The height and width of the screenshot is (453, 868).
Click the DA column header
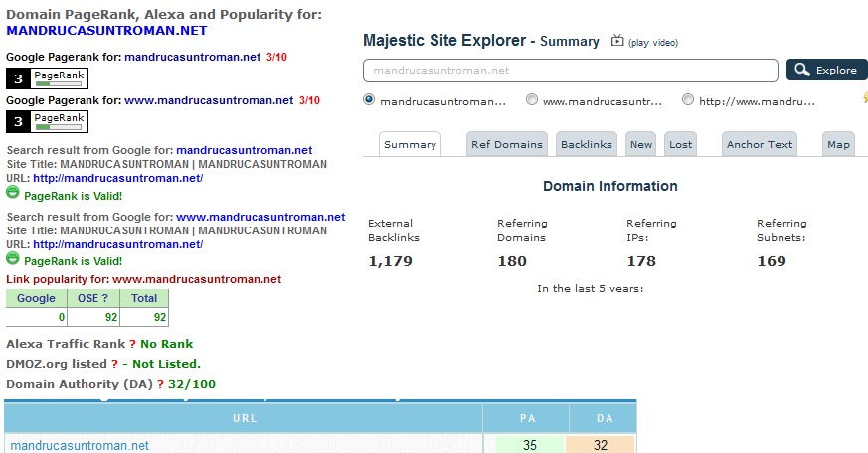(x=605, y=418)
